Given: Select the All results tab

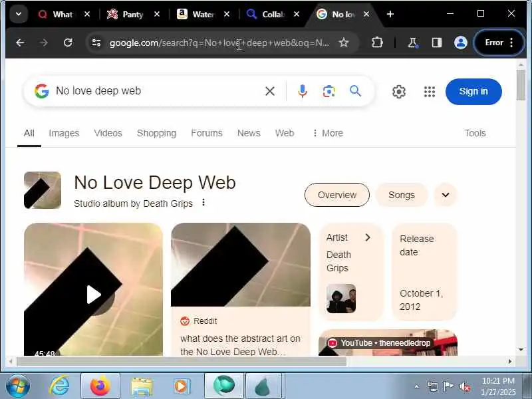Looking at the screenshot, I should click(29, 133).
